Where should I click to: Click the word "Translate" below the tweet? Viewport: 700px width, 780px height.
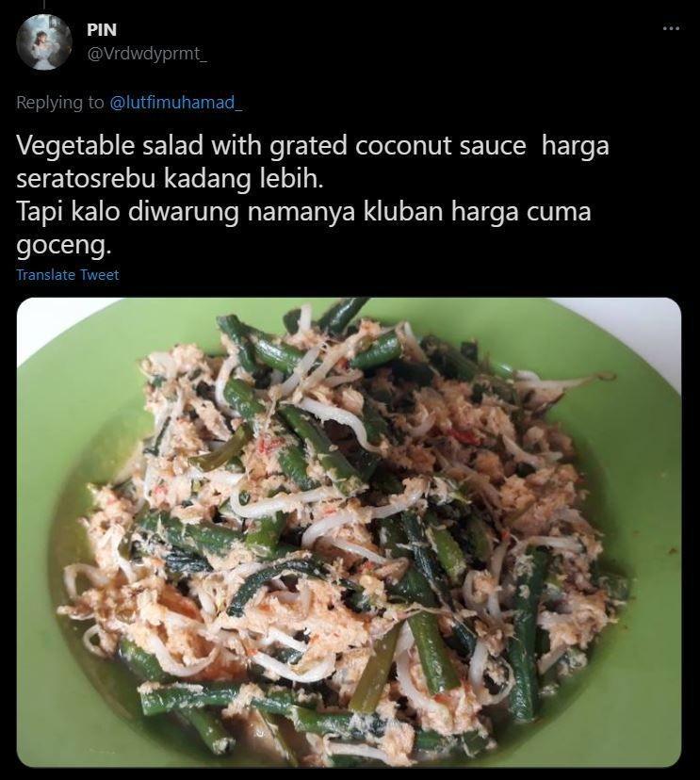(46, 274)
